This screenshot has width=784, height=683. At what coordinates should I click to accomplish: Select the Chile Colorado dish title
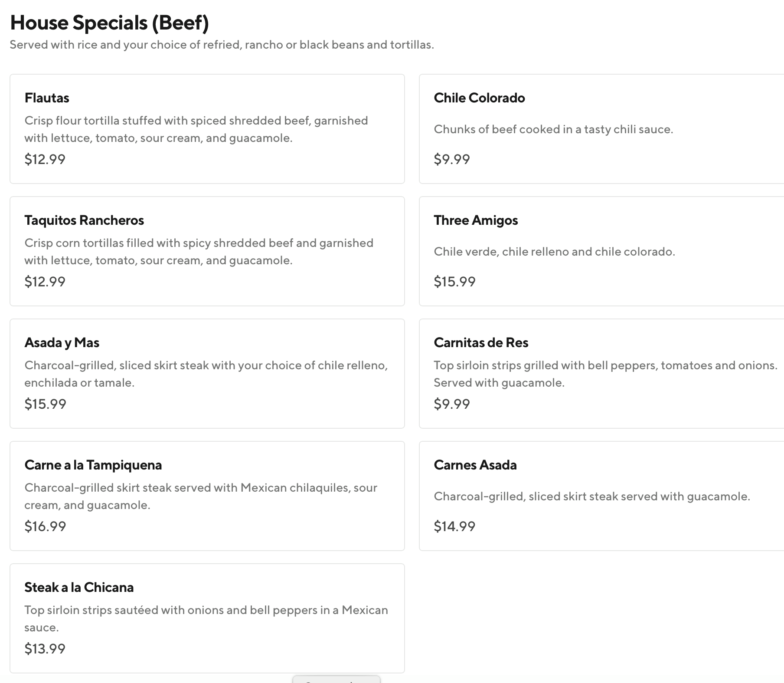point(479,98)
